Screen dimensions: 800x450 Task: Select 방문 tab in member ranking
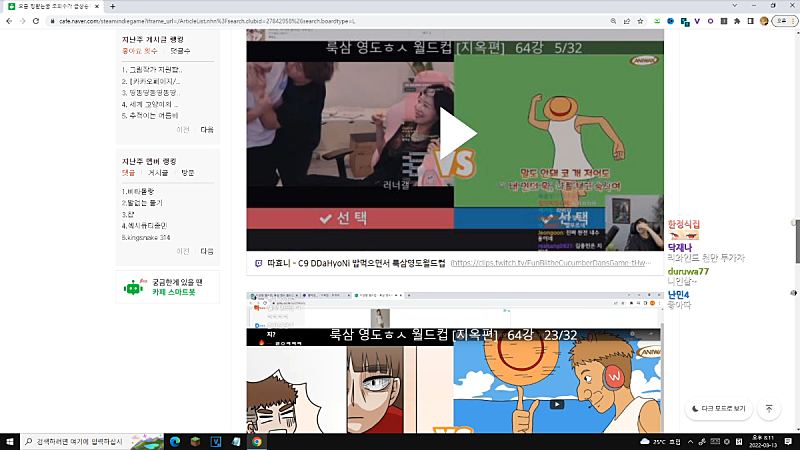point(188,173)
